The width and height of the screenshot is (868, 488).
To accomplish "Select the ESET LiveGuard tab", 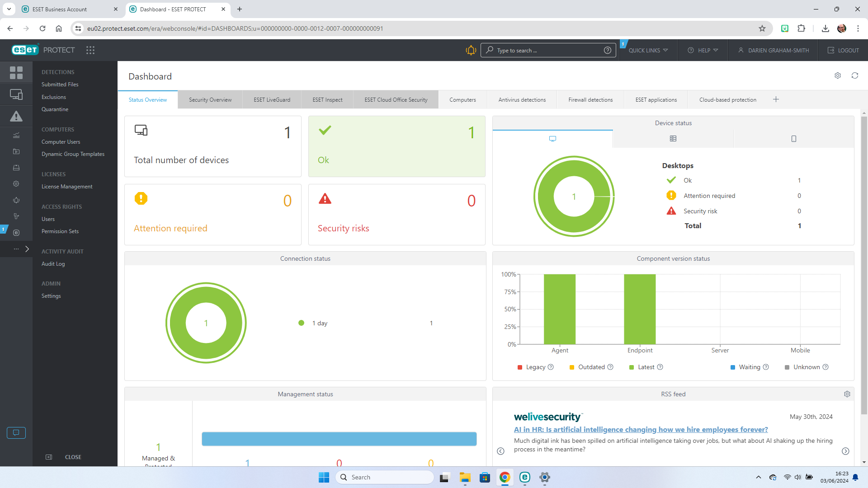I will coord(272,99).
